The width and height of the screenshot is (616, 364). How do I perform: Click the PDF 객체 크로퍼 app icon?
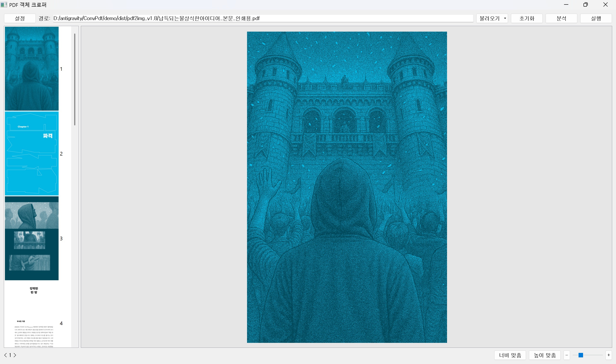pos(4,5)
